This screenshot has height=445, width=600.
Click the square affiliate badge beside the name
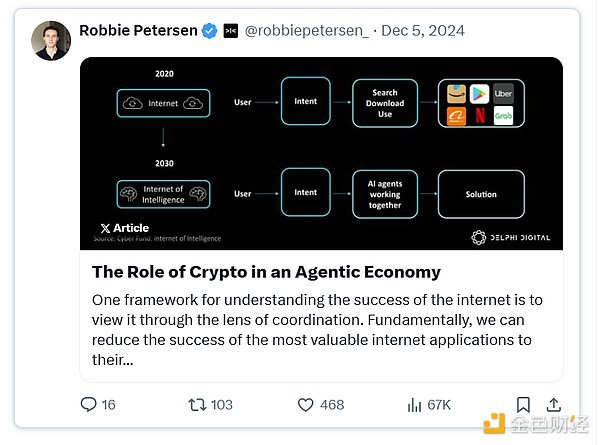click(231, 31)
